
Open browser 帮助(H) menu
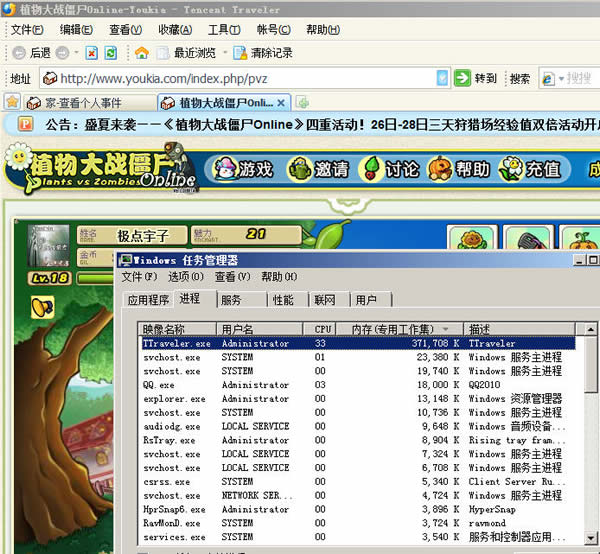pos(323,29)
